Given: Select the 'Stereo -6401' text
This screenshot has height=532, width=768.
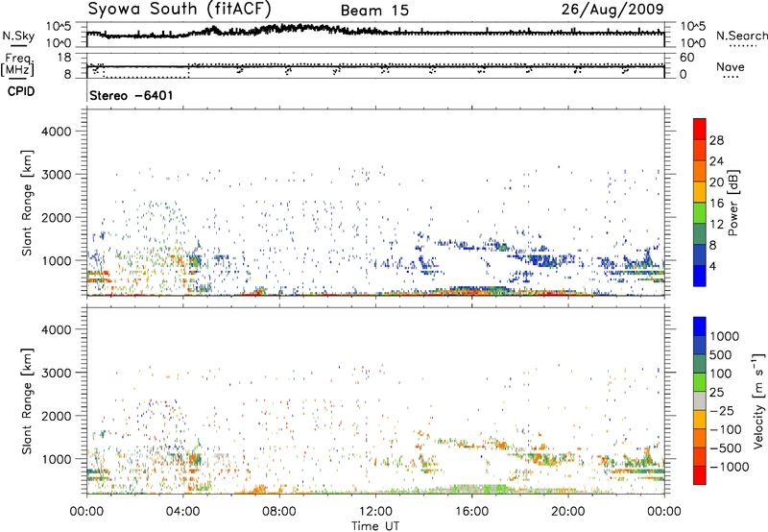Looking at the screenshot, I should [132, 95].
